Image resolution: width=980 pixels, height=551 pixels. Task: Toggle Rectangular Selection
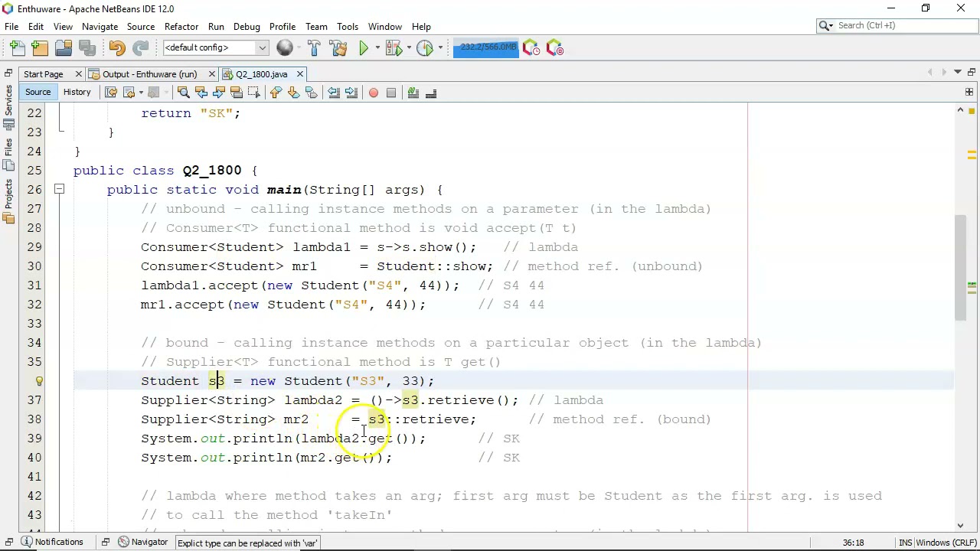click(x=254, y=93)
